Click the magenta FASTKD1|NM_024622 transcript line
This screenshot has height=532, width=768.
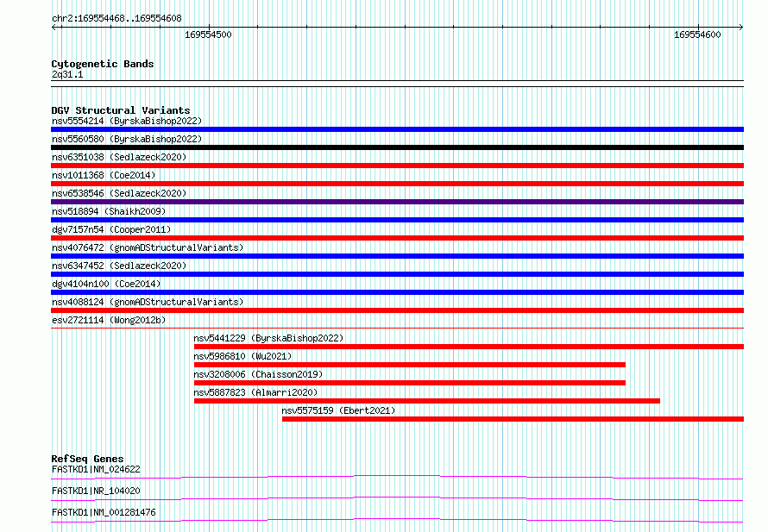coord(397,477)
